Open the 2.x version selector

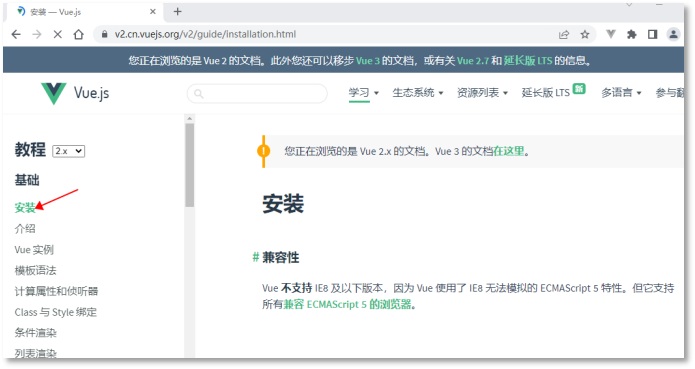point(69,151)
